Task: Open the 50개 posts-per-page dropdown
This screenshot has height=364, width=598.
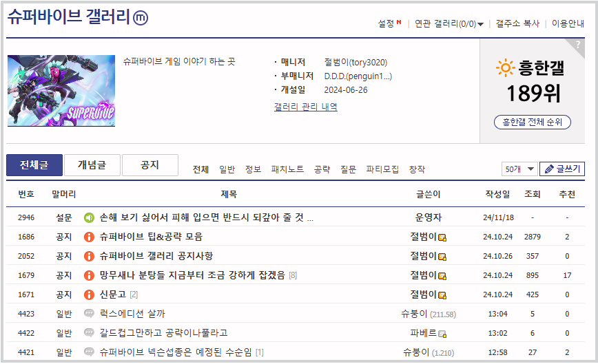Action: (519, 169)
